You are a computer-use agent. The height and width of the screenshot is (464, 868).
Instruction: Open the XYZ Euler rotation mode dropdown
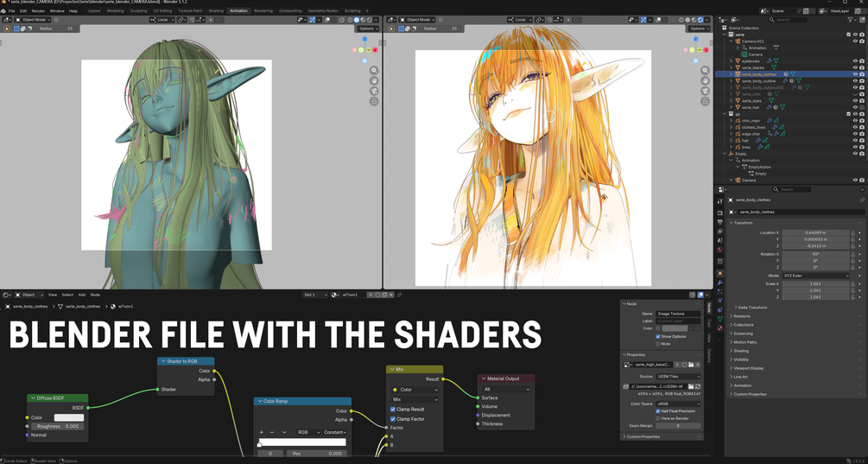click(815, 275)
